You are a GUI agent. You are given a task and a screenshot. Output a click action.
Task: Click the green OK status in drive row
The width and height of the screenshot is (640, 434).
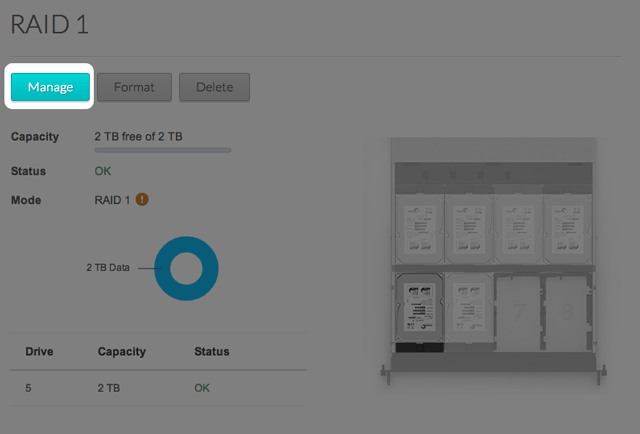coord(202,387)
